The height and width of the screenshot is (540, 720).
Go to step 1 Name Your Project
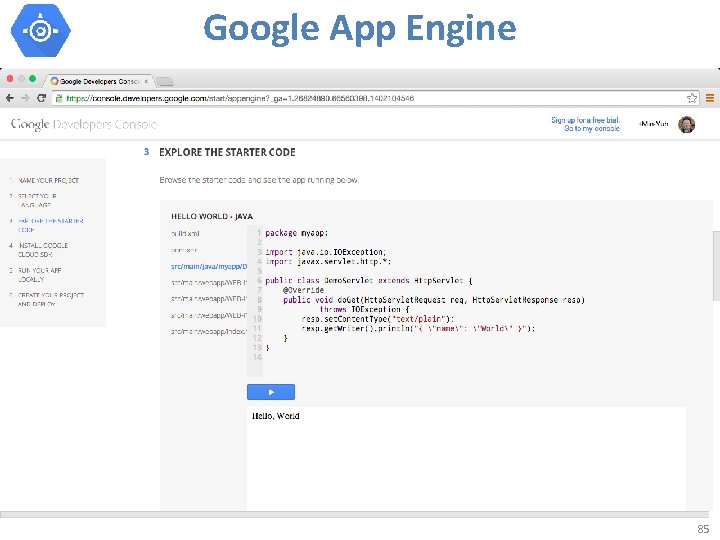(x=47, y=180)
